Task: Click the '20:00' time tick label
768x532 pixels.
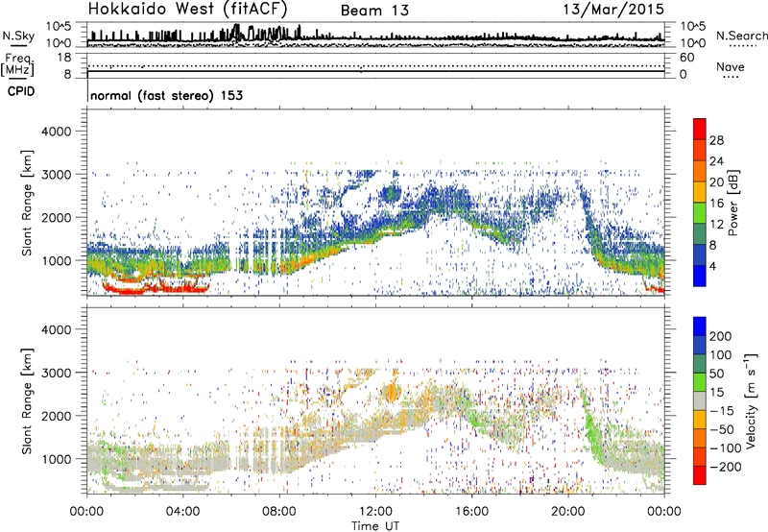Action: point(567,512)
